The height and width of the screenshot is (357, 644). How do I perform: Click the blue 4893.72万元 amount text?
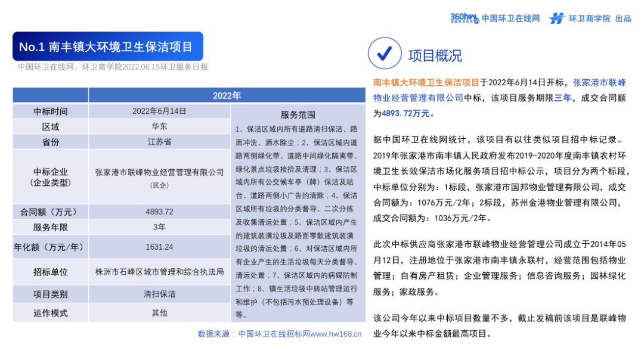[x=405, y=114]
